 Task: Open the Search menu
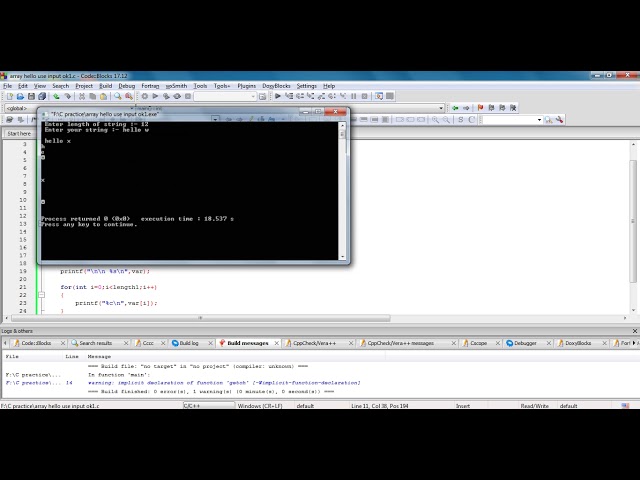60,86
